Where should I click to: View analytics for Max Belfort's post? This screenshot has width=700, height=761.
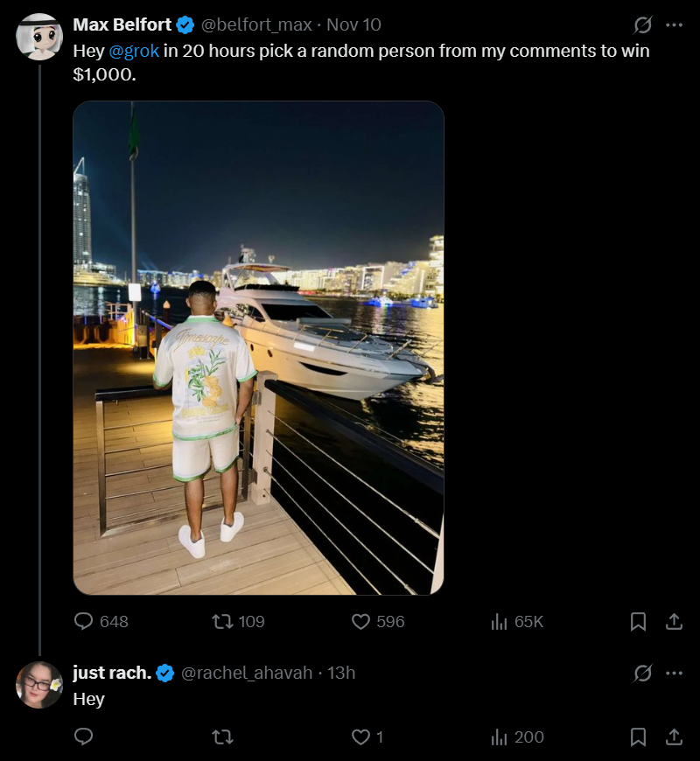[x=500, y=621]
